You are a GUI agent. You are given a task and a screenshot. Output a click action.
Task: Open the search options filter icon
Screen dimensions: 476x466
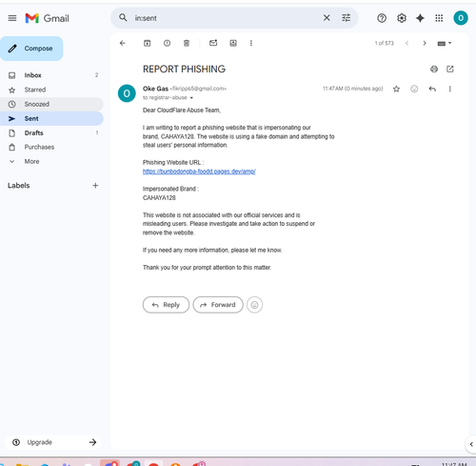(347, 18)
